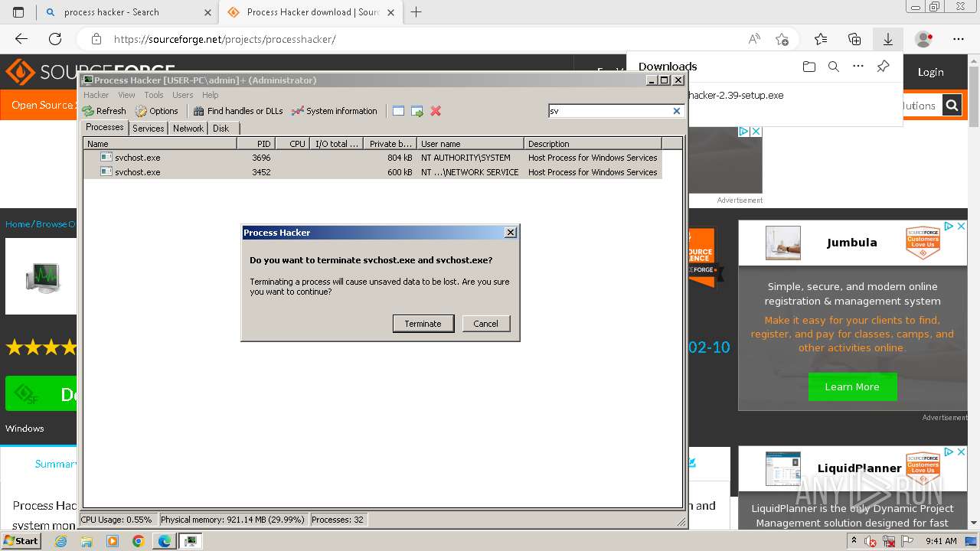This screenshot has width=980, height=551.
Task: Click Physical memory status bar entry
Action: point(232,519)
